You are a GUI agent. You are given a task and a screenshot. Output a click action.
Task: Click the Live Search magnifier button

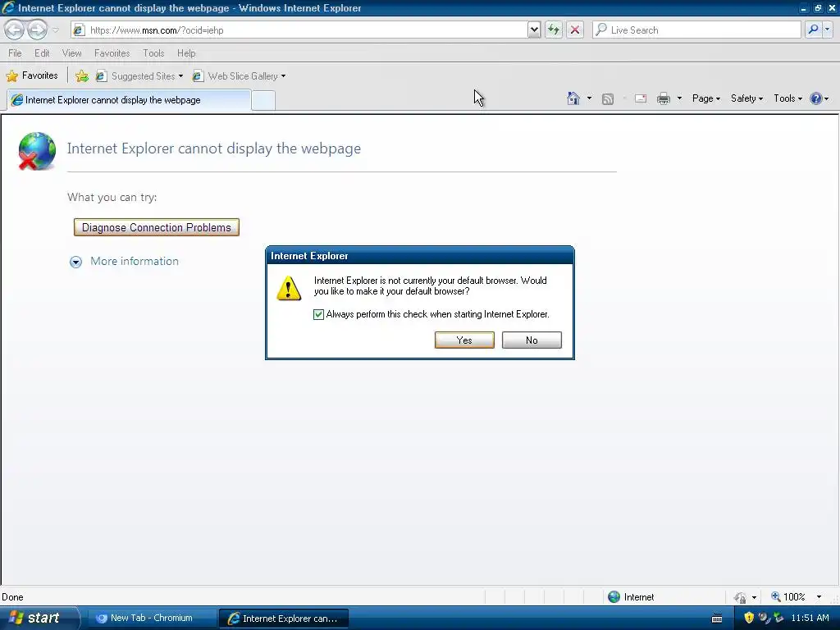(813, 30)
